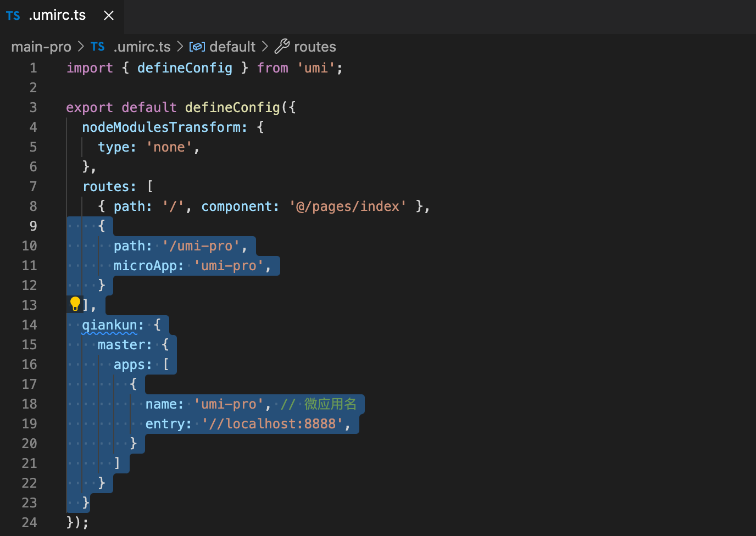The width and height of the screenshot is (756, 536).
Task: Click the 'master' property
Action: 121,345
